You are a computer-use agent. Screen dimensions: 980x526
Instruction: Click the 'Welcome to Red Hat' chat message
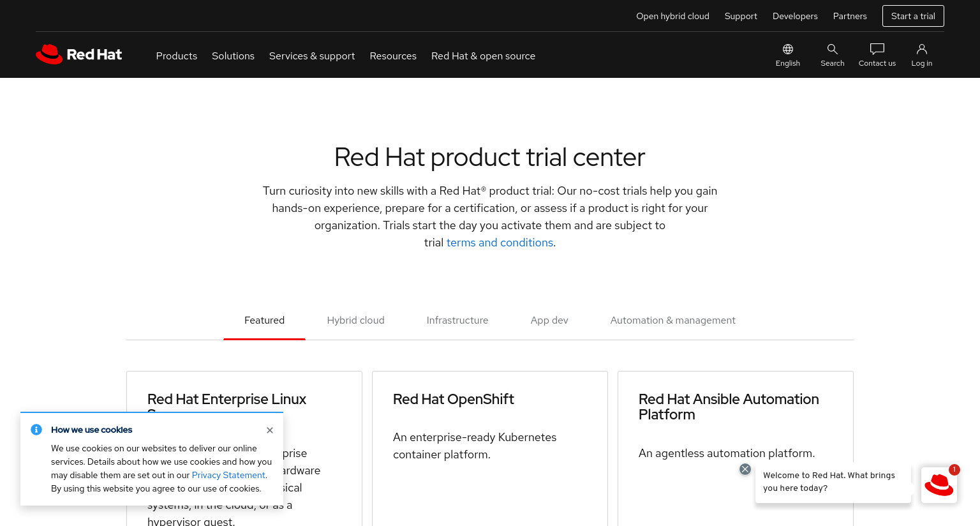click(833, 482)
